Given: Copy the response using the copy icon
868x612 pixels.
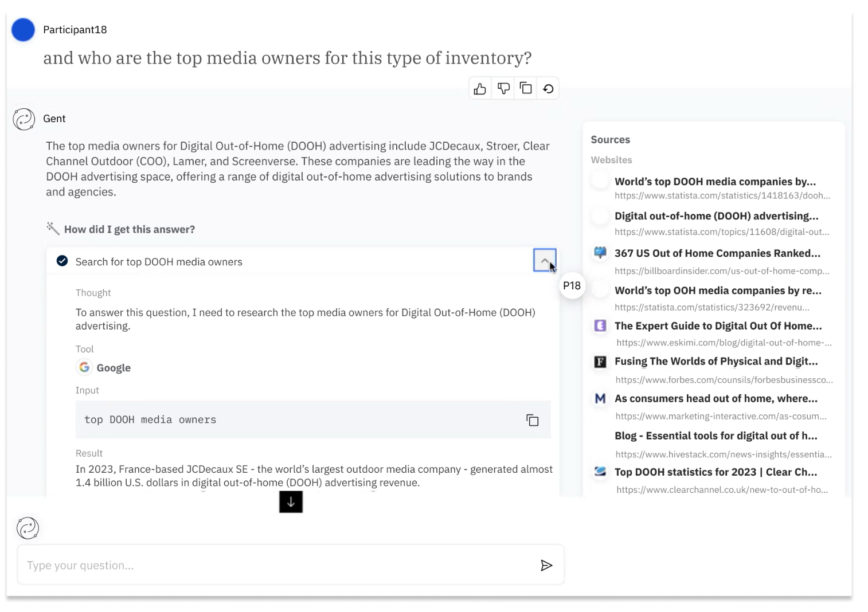Looking at the screenshot, I should point(526,88).
